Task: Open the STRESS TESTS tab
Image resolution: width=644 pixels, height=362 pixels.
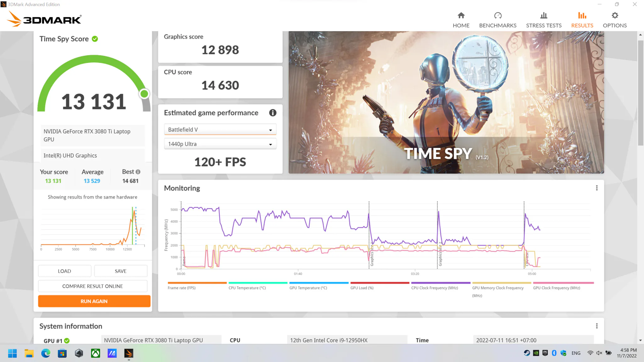Action: click(544, 20)
